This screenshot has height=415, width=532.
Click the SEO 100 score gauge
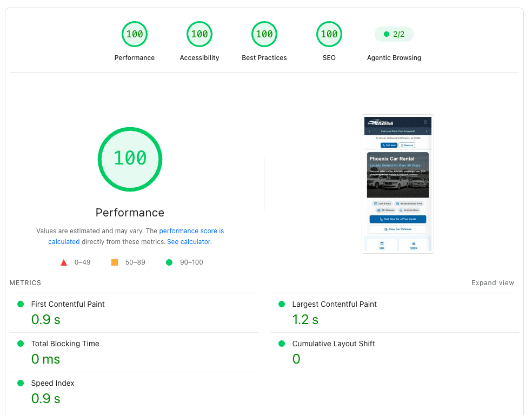click(329, 34)
